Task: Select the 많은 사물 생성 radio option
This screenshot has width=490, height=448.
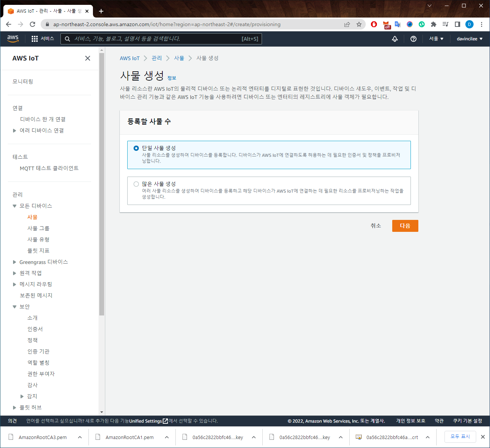Action: (136, 184)
